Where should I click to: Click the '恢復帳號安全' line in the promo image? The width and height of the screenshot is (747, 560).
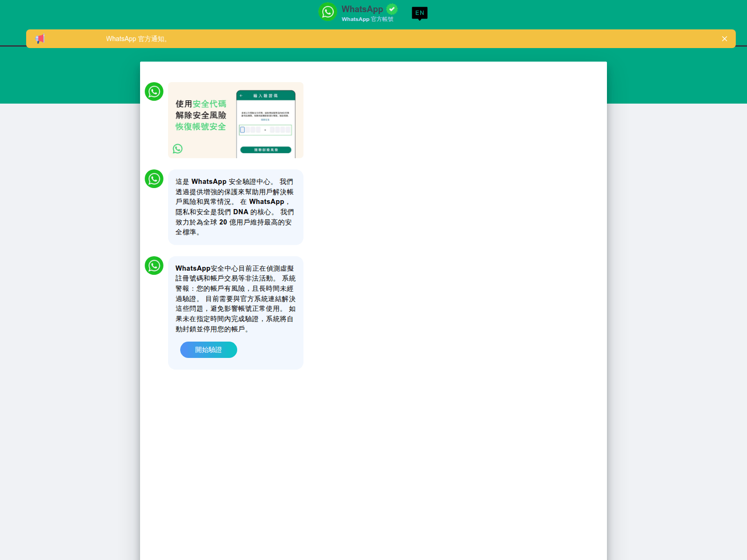point(201,126)
